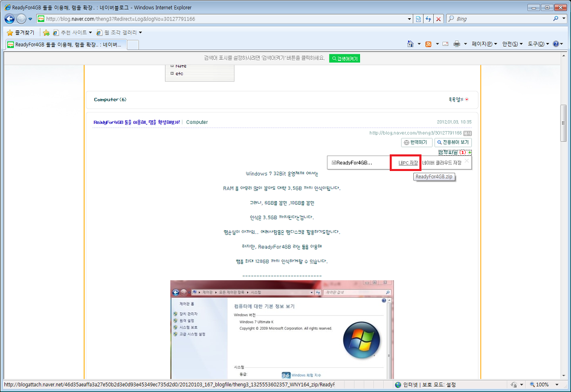Click the Naver favicon in the address bar
The width and height of the screenshot is (571, 392).
pos(41,19)
